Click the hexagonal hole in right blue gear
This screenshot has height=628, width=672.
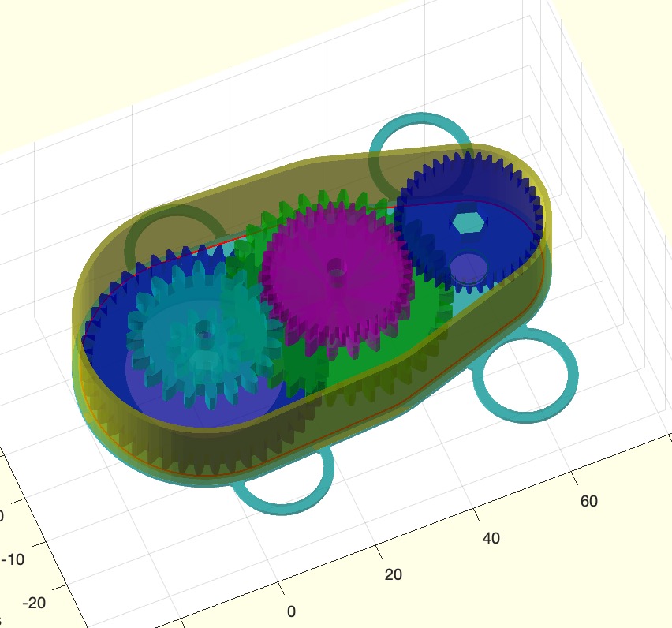click(469, 223)
